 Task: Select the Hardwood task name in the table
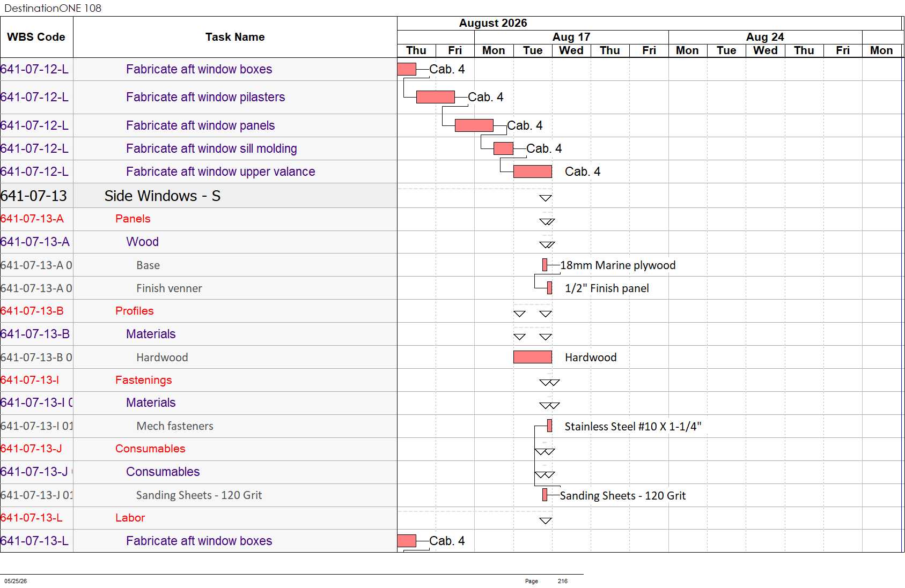(162, 358)
